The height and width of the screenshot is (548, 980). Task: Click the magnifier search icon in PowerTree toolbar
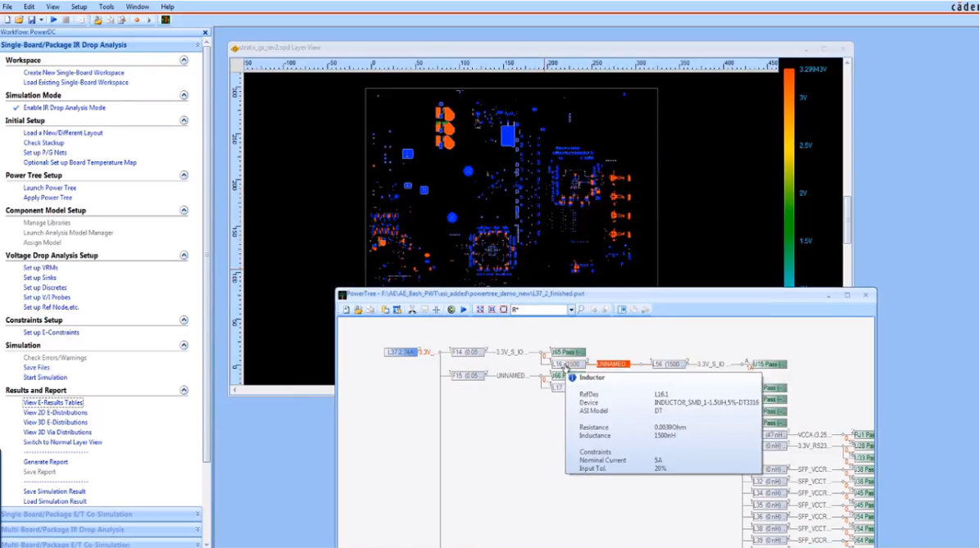point(581,310)
